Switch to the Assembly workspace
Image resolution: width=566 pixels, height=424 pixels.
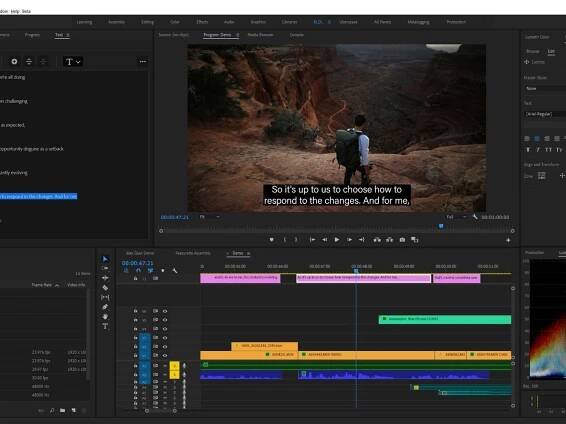tap(116, 22)
